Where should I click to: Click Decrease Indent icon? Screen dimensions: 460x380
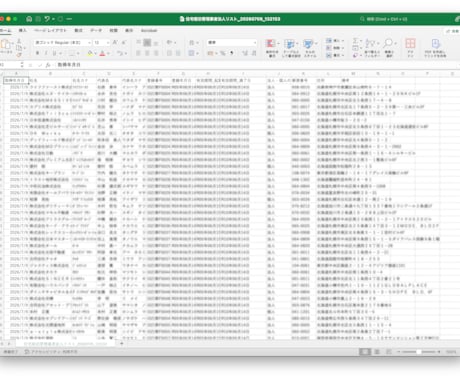169,53
